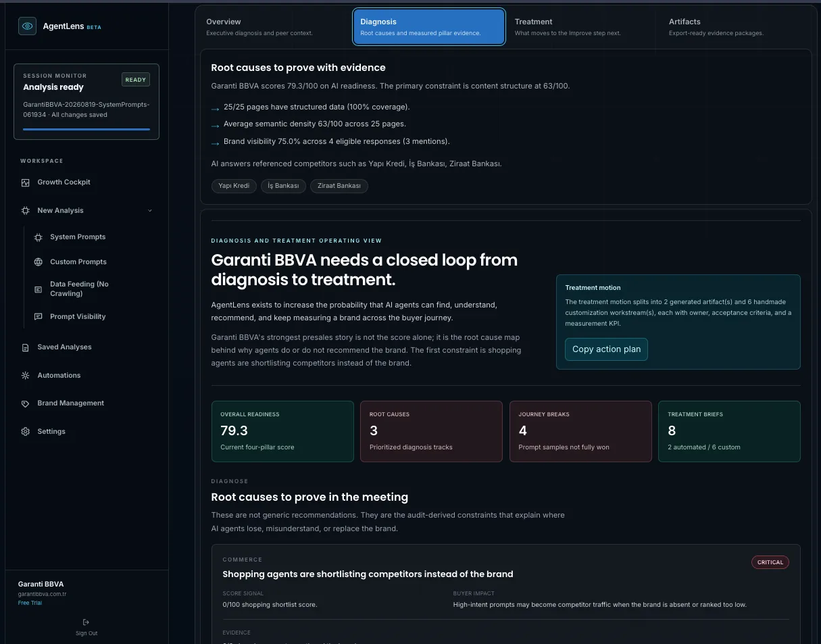This screenshot has width=821, height=644.
Task: Click the Growth Cockpit chart icon
Action: click(26, 182)
